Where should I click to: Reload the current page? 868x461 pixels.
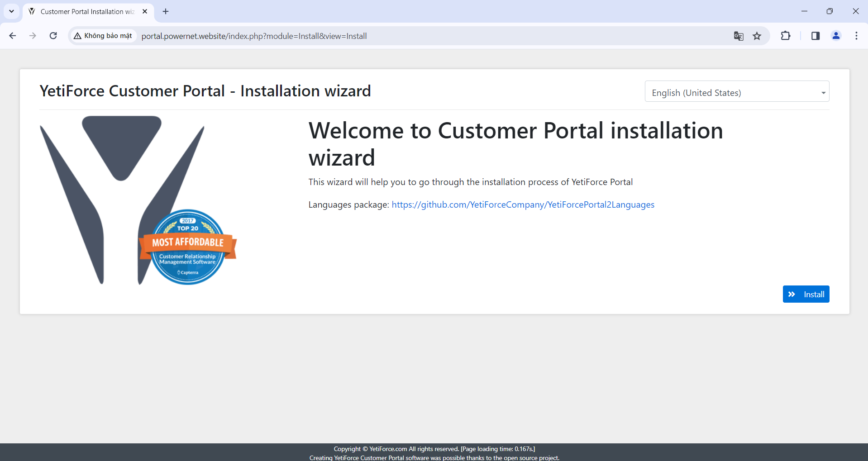pyautogui.click(x=53, y=36)
